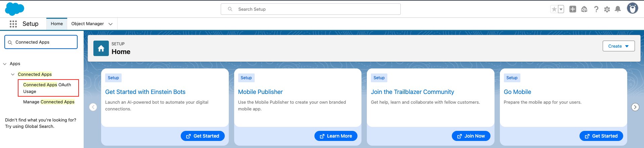This screenshot has width=644, height=148.
Task: Open Manage Connected Apps
Action: pos(49,102)
